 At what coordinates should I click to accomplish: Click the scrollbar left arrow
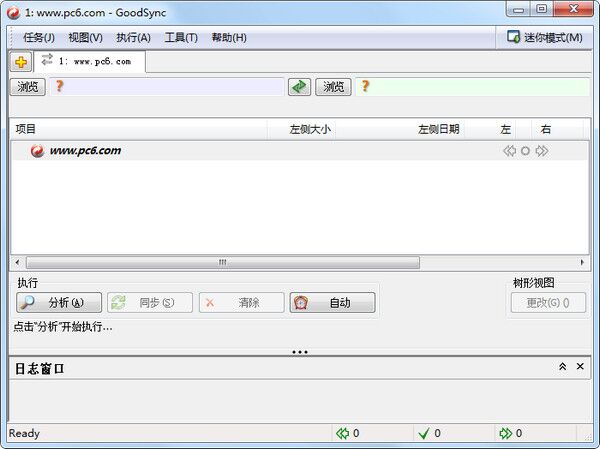click(17, 263)
